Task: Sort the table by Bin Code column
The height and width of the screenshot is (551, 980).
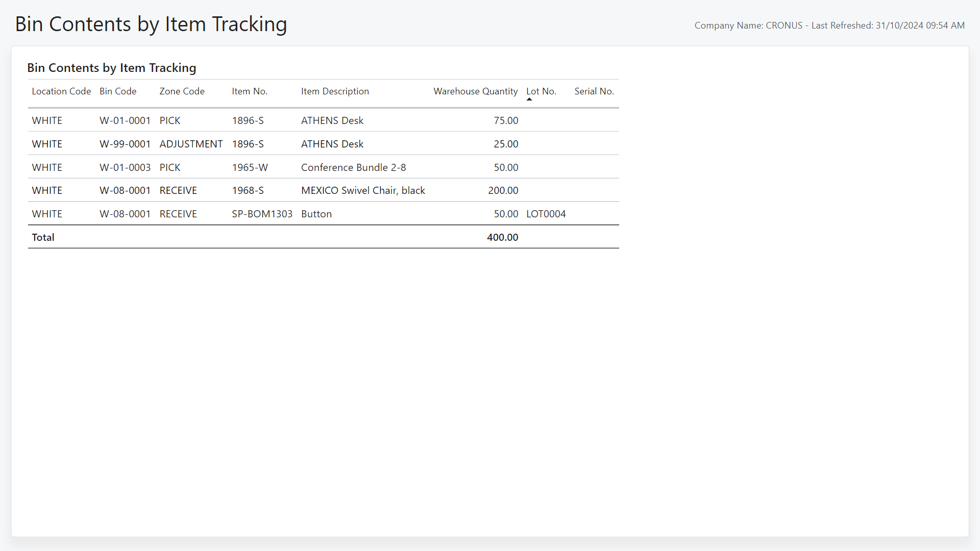Action: [x=117, y=91]
